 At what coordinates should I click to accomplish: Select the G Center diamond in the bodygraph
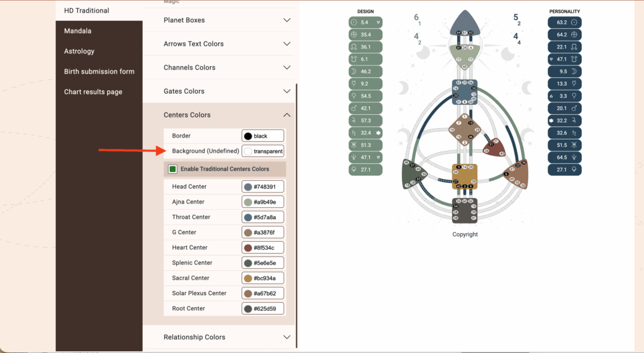(465, 130)
